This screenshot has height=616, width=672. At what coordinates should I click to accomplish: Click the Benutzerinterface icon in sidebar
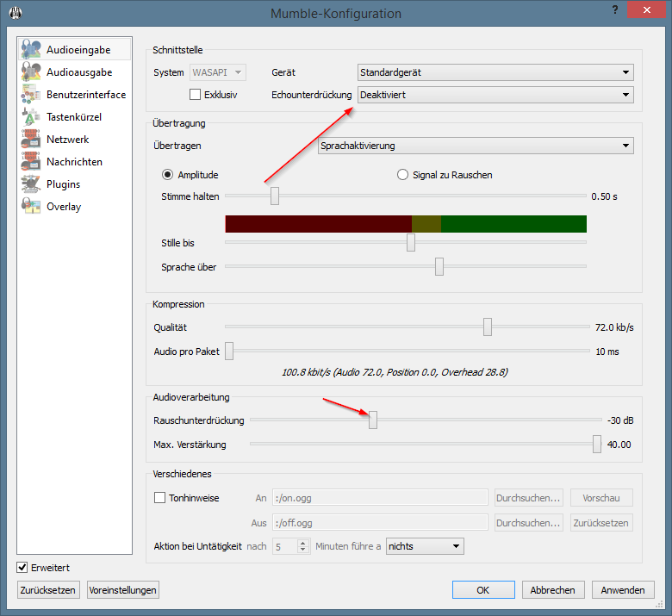31,94
